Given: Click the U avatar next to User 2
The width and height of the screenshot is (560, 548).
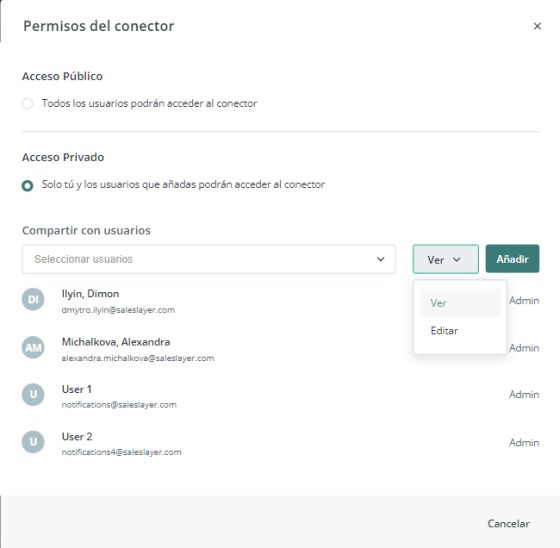Looking at the screenshot, I should tap(33, 442).
